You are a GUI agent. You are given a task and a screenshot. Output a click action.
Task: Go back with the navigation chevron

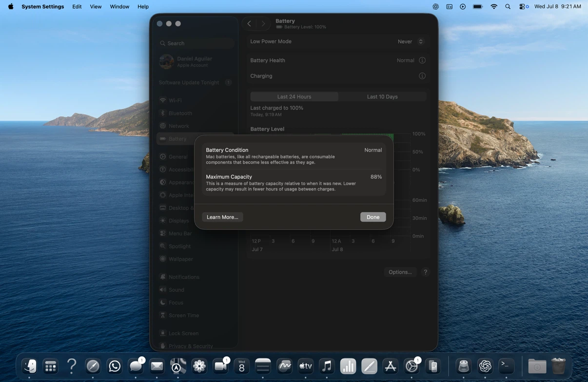249,23
